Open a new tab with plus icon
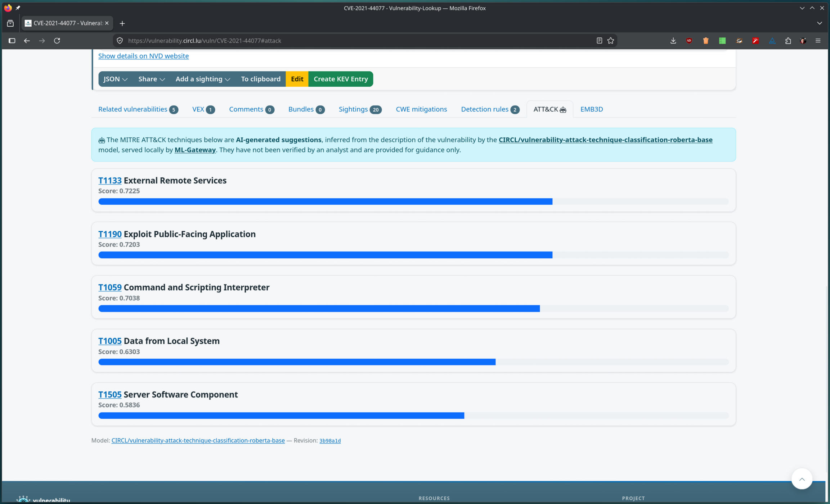The width and height of the screenshot is (830, 504). tap(122, 23)
